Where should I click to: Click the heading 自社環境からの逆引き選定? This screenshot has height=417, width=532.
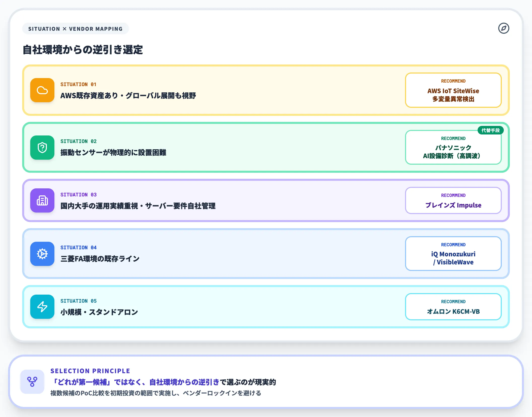click(83, 50)
